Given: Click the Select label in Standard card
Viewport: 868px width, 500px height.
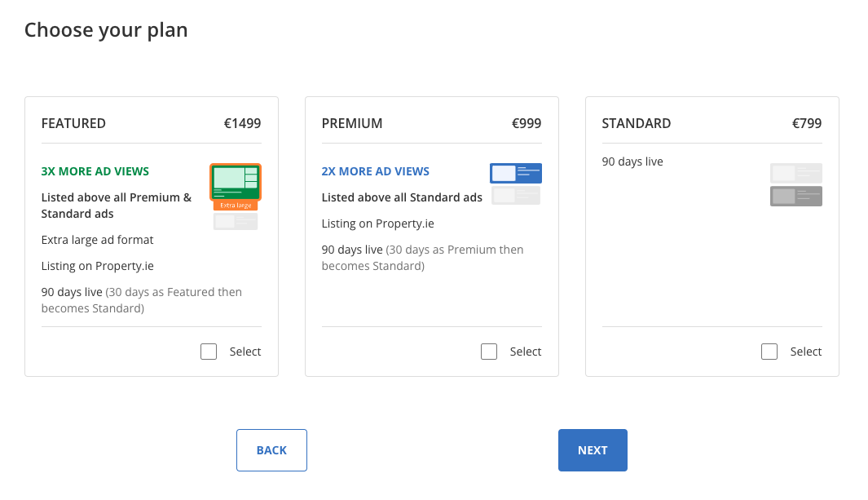Looking at the screenshot, I should (806, 352).
